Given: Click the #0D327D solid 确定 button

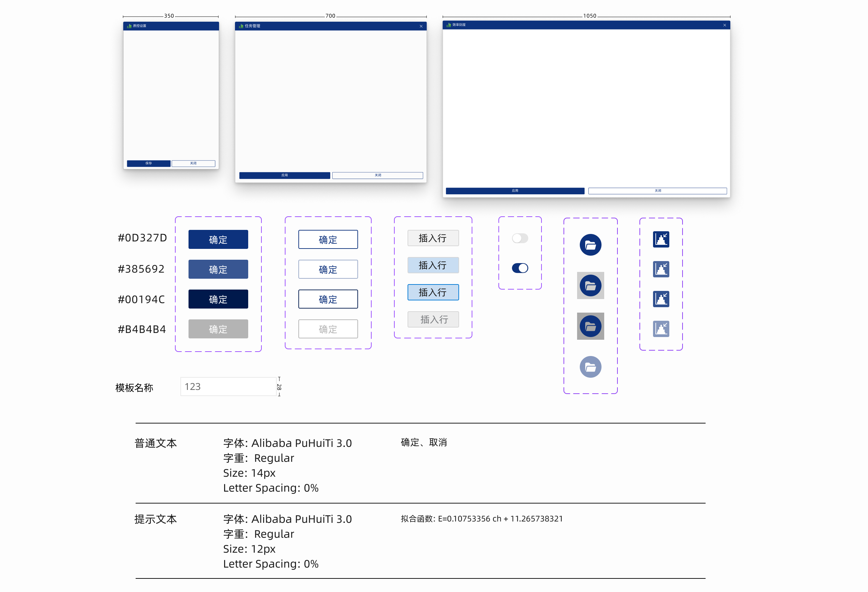Looking at the screenshot, I should (218, 239).
